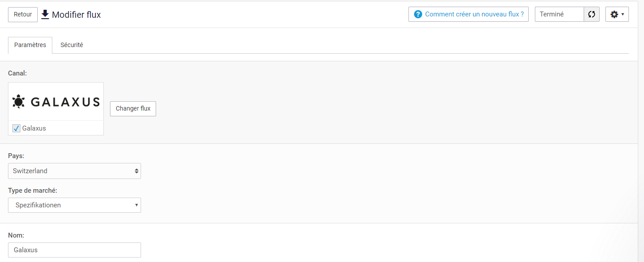Expand the Type de marché dropdown
The image size is (644, 262).
tap(75, 205)
